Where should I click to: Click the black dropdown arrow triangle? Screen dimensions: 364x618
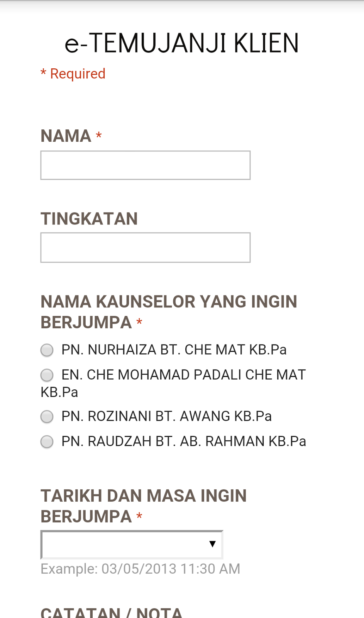pos(212,544)
